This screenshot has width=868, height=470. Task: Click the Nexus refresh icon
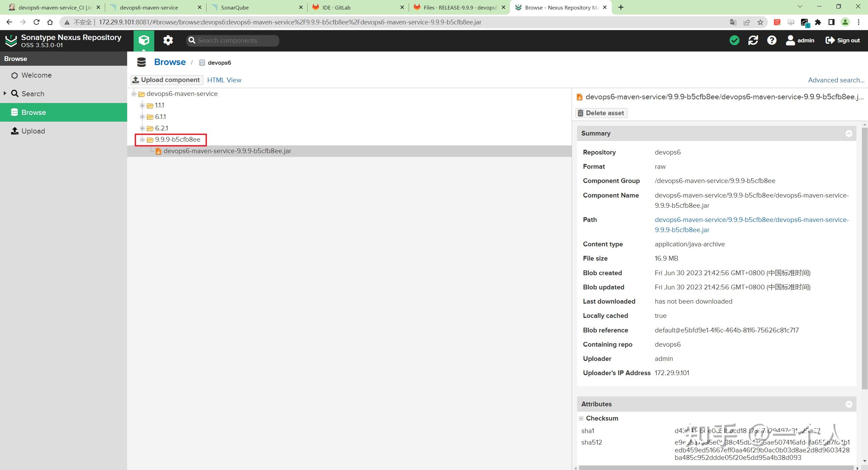[753, 40]
